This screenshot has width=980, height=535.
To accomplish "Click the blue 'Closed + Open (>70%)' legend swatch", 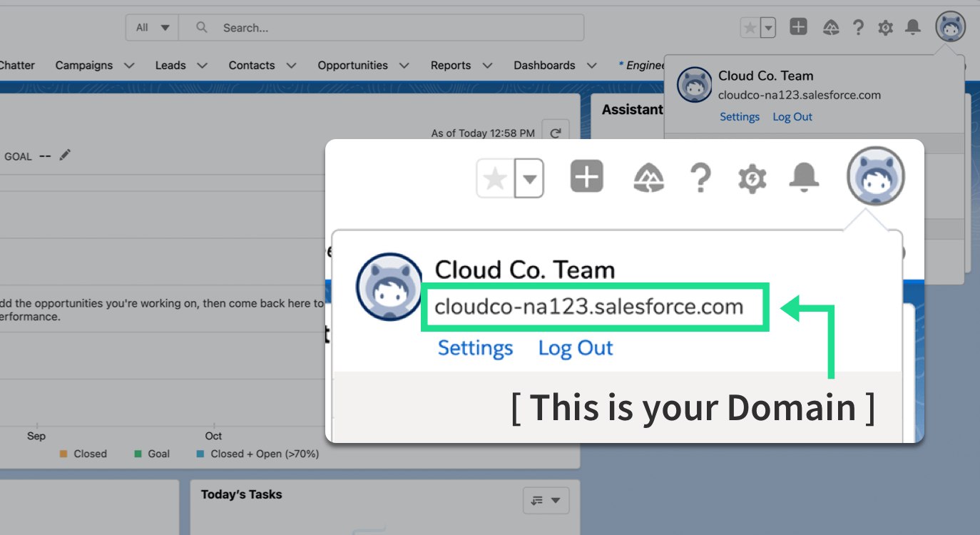I will click(x=200, y=454).
